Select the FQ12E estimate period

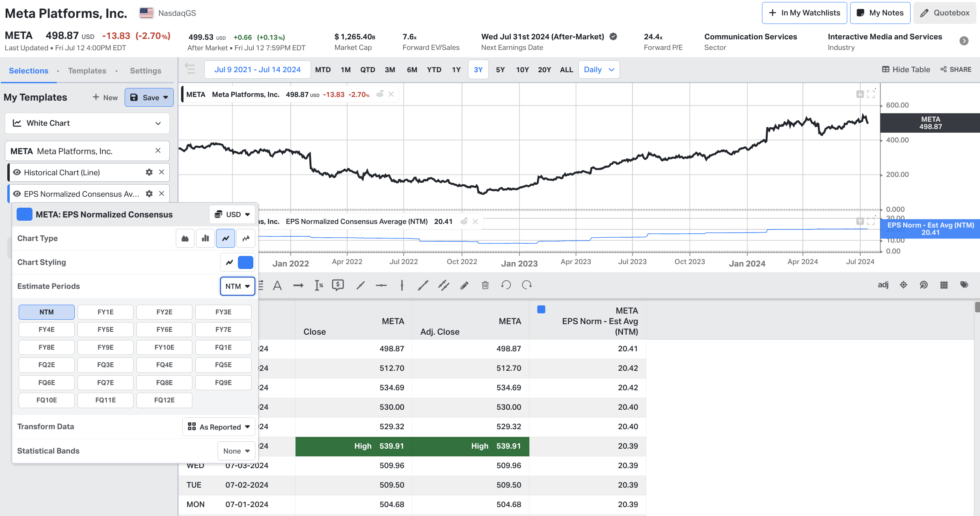point(164,400)
